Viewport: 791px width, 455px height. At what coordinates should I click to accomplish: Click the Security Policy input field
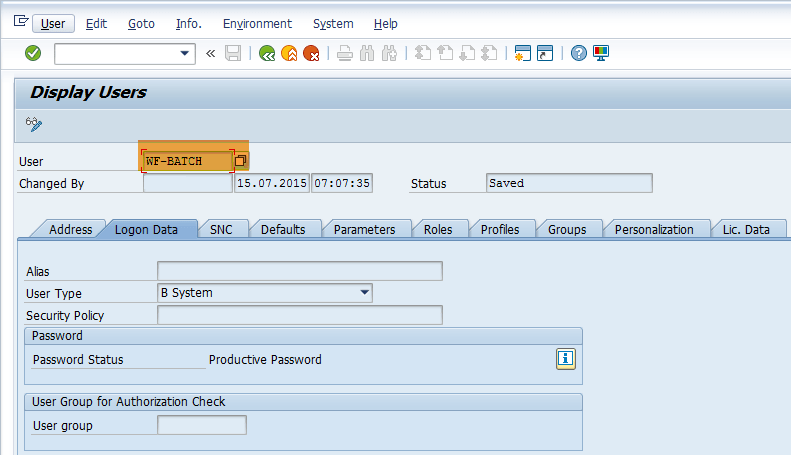pyautogui.click(x=300, y=315)
